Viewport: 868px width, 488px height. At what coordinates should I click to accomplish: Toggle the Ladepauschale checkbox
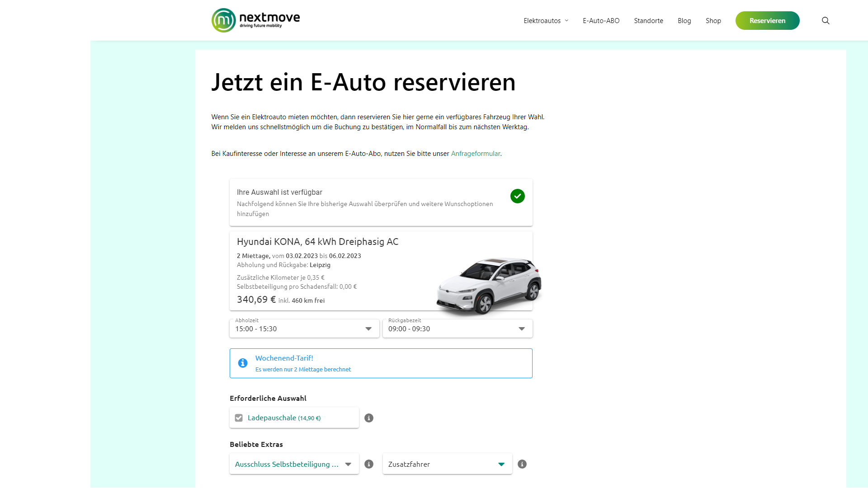[239, 418]
